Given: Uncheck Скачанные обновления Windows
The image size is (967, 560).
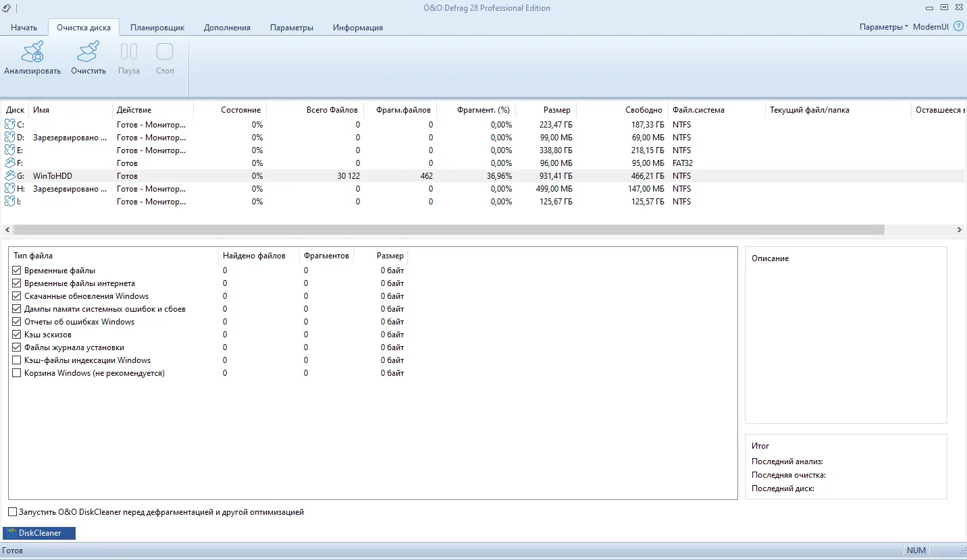Looking at the screenshot, I should tap(17, 296).
